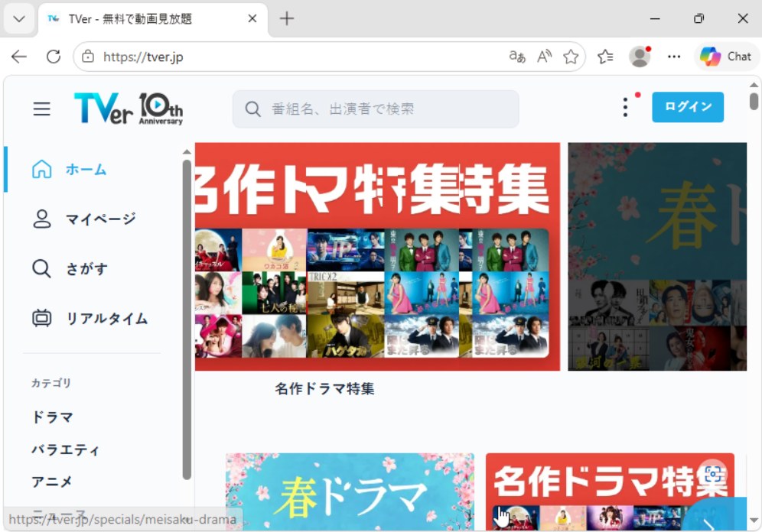Open the small 春ドラマ cherry blossom thumbnail
Image resolution: width=762 pixels, height=532 pixels.
coord(350,491)
